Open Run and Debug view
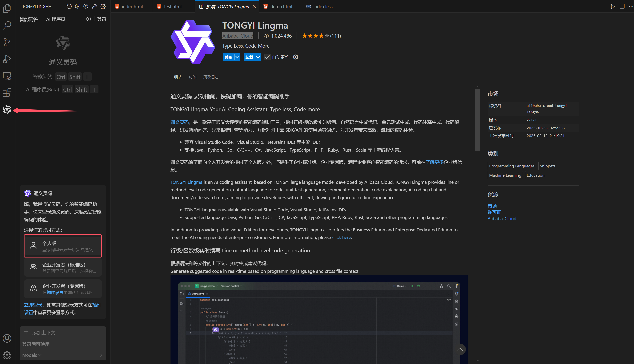This screenshot has height=364, width=634. [7, 59]
